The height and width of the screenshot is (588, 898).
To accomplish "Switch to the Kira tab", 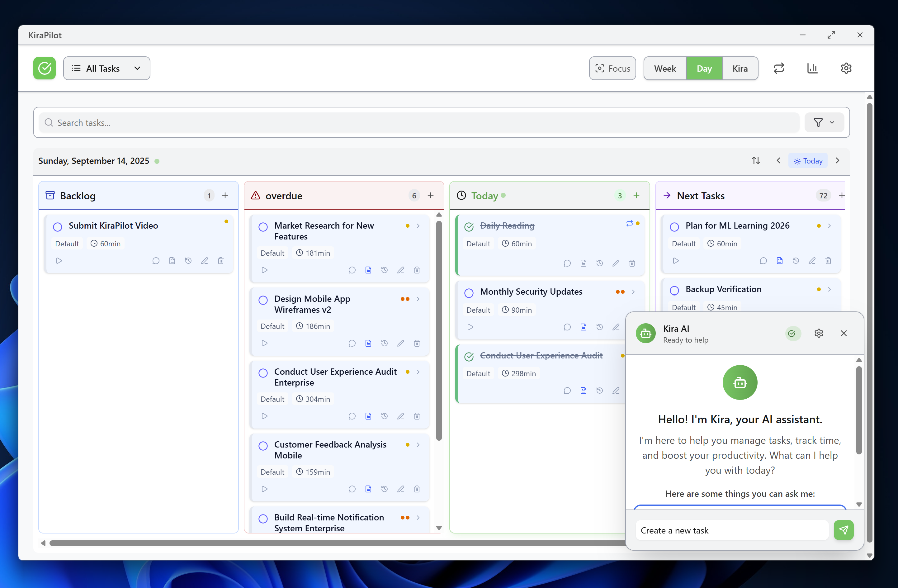I will coord(740,68).
